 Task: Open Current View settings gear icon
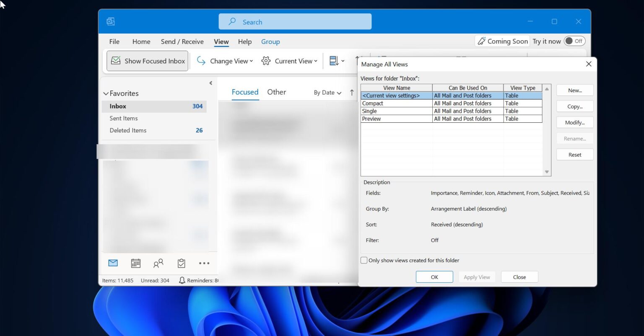point(266,61)
